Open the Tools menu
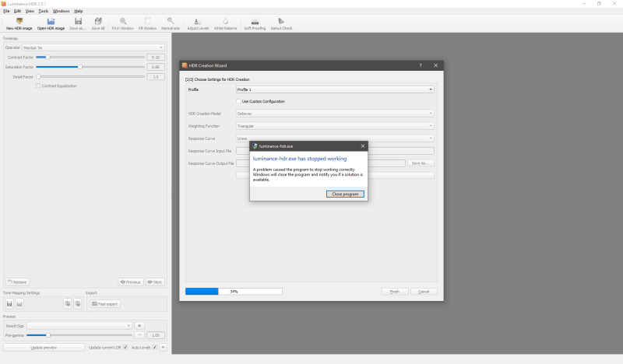 click(44, 11)
